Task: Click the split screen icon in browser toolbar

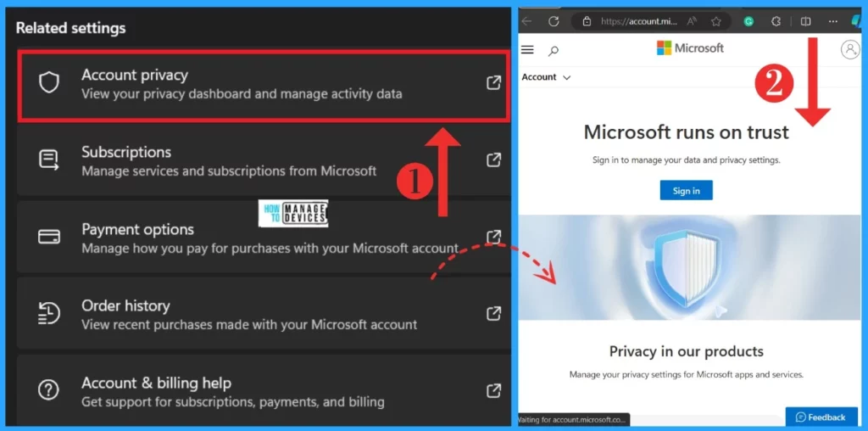Action: coord(805,21)
